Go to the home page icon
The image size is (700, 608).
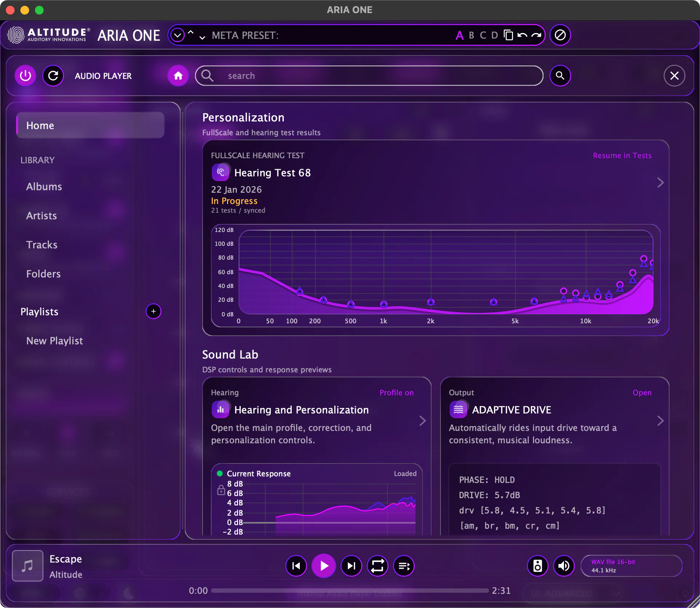tap(178, 76)
